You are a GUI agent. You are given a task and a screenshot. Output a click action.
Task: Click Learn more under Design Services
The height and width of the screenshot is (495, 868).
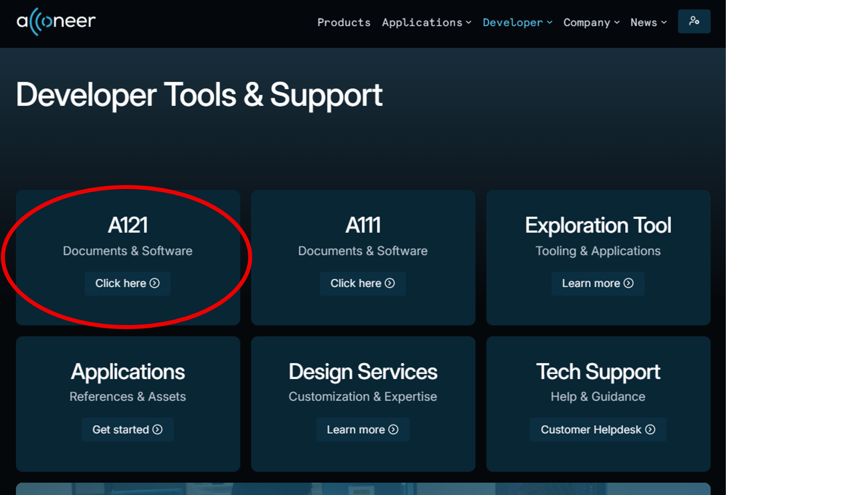point(363,429)
